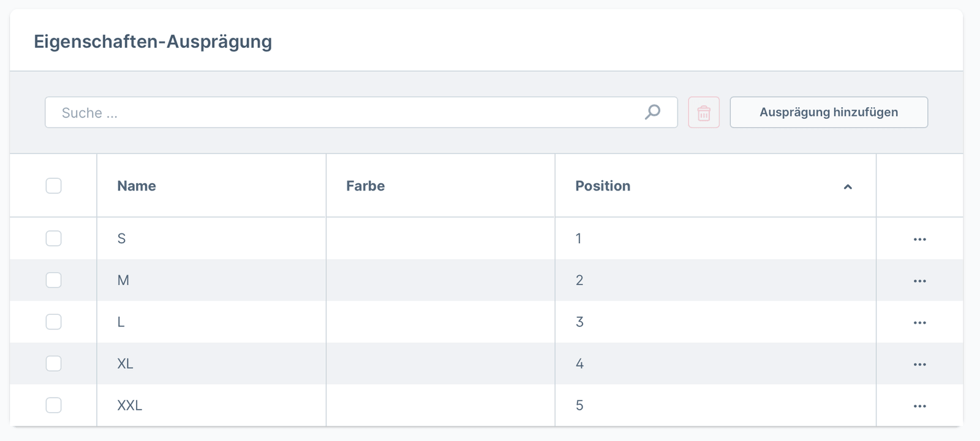Viewport: 980px width, 441px height.
Task: Open the three-dot menu for L
Action: (x=919, y=322)
